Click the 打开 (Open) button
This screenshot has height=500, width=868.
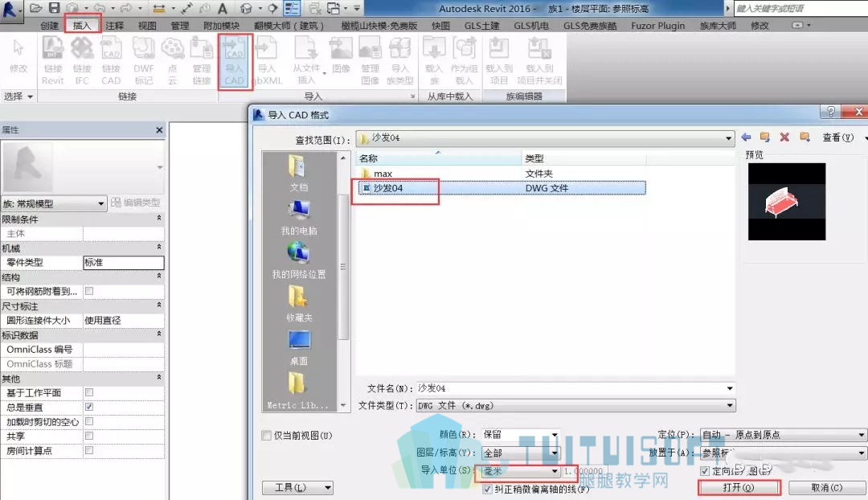coord(739,487)
